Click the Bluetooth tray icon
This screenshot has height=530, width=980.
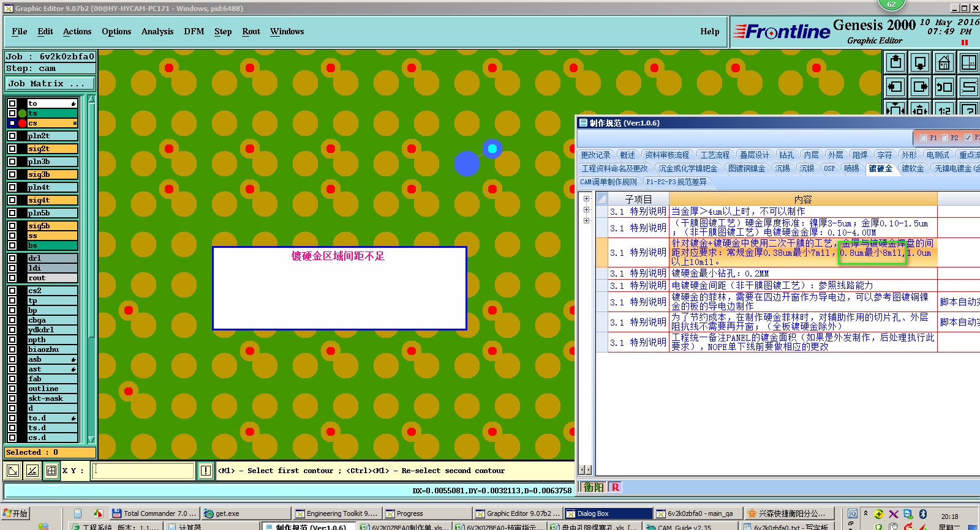click(922, 514)
